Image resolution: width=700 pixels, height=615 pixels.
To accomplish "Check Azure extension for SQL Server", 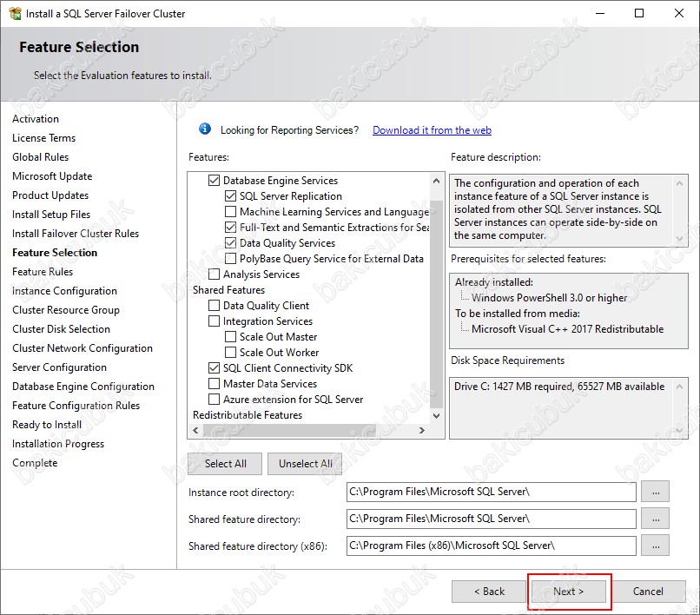I will [214, 400].
